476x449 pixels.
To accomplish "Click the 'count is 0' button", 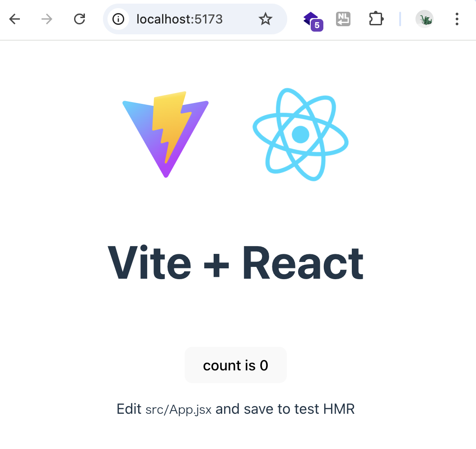I will (236, 365).
